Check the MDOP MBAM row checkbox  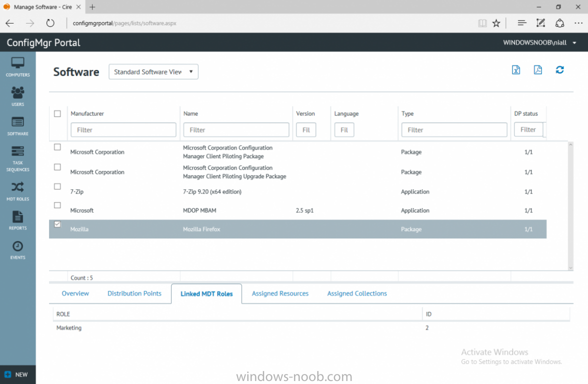(x=57, y=205)
